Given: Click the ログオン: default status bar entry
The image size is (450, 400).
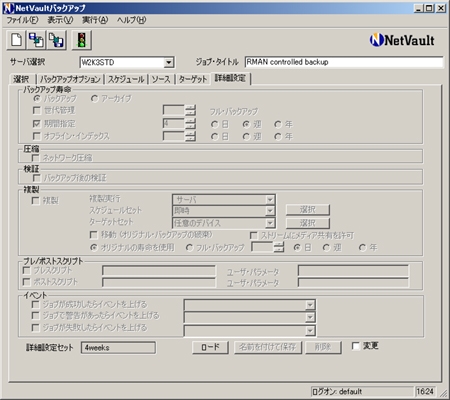Looking at the screenshot, I should click(362, 392).
